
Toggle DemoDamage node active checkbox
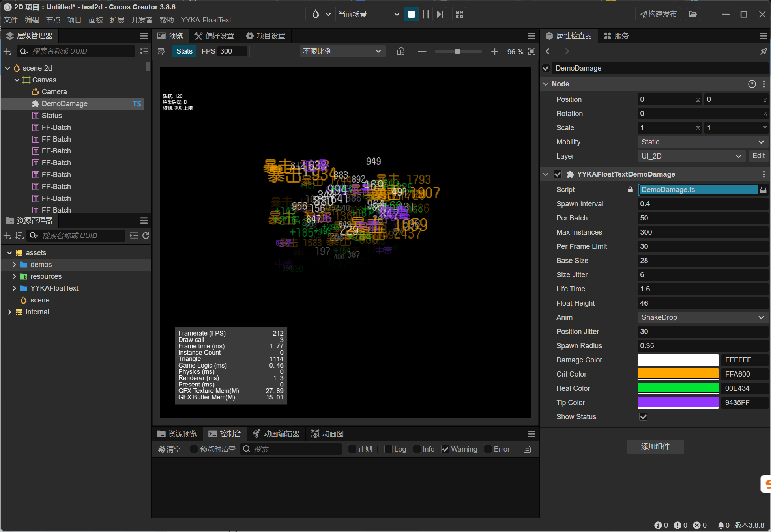pyautogui.click(x=546, y=68)
